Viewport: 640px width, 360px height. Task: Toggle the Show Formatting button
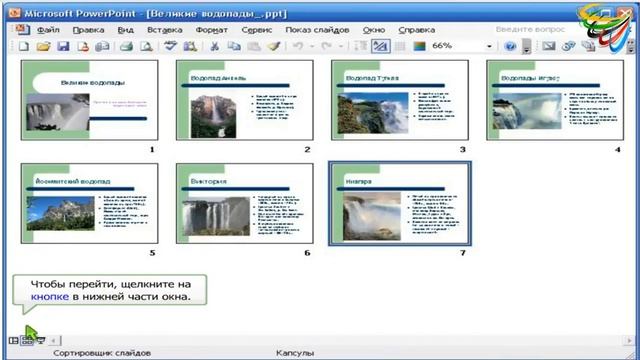coord(380,46)
